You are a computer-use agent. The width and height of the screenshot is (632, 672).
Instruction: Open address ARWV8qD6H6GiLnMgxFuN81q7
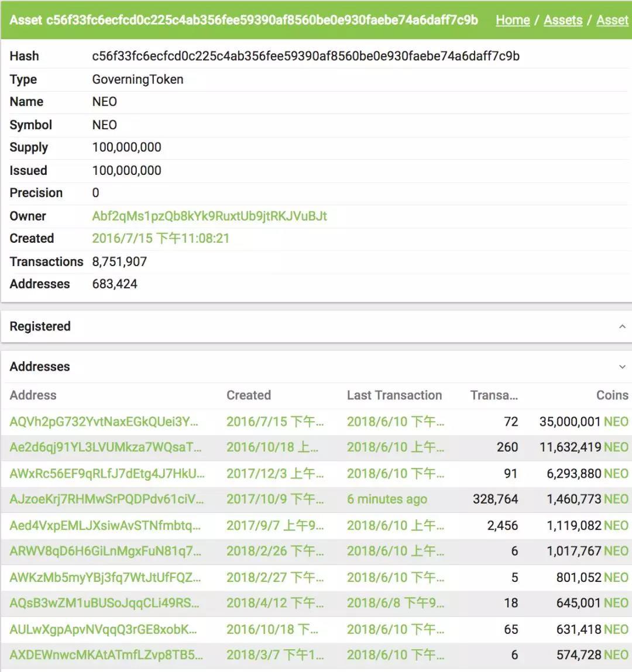tap(105, 551)
